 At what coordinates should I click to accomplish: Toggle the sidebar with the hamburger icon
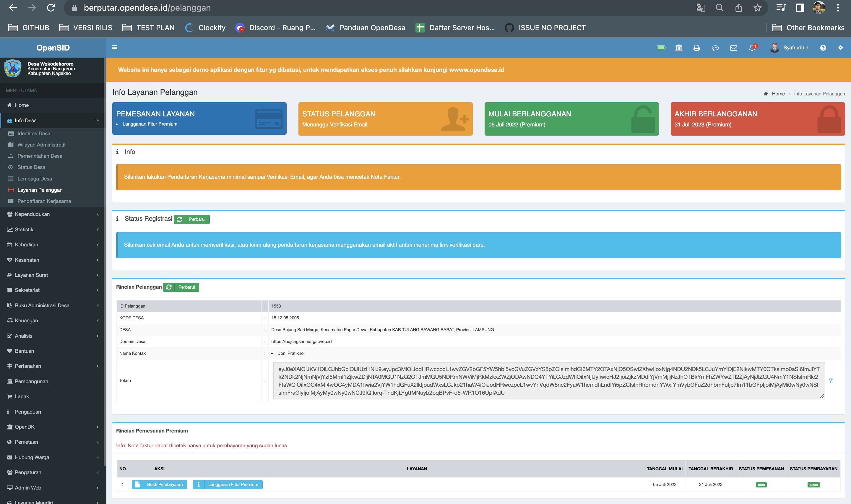coord(114,47)
